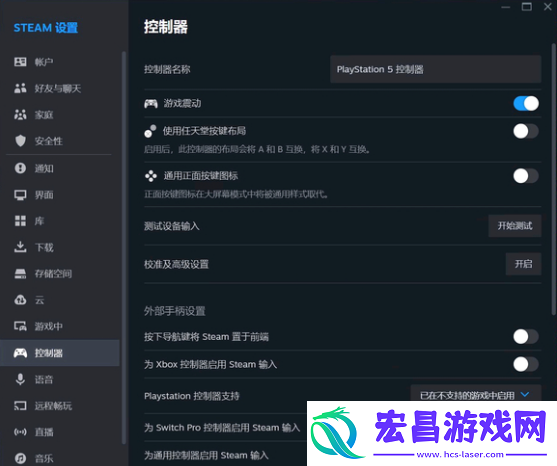Go to 下载 settings section
557x466 pixels.
(60, 247)
